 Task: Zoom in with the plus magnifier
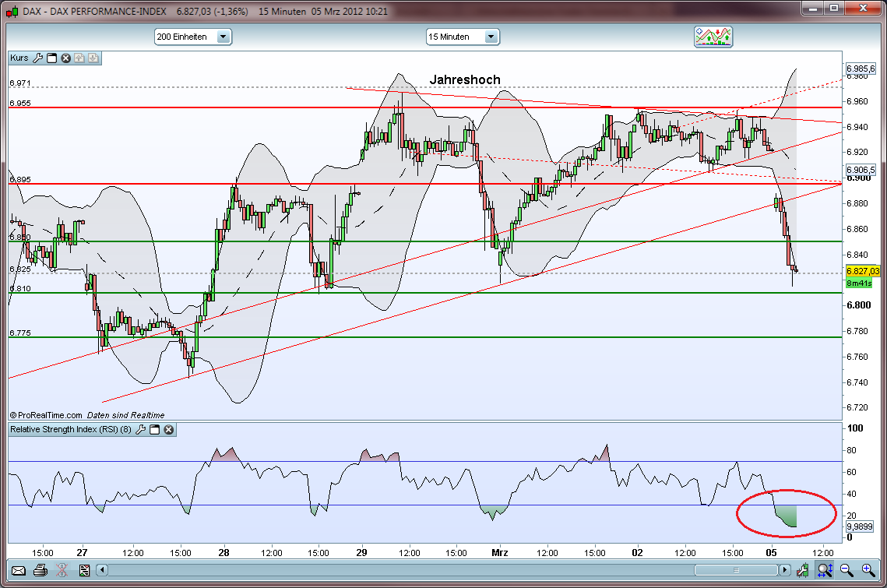(x=868, y=570)
